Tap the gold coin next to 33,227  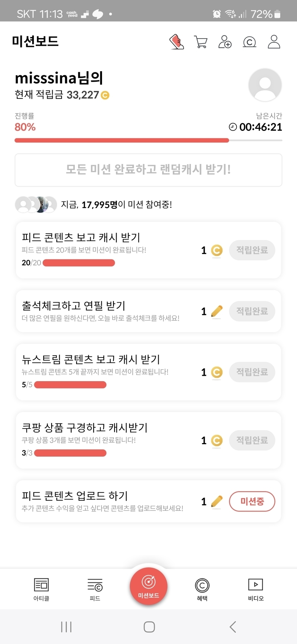pyautogui.click(x=105, y=95)
